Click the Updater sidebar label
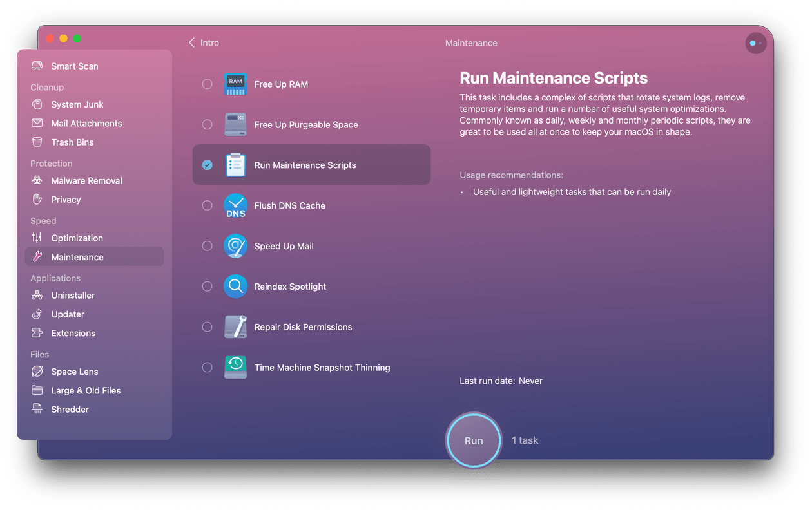The height and width of the screenshot is (510, 812). click(x=68, y=314)
